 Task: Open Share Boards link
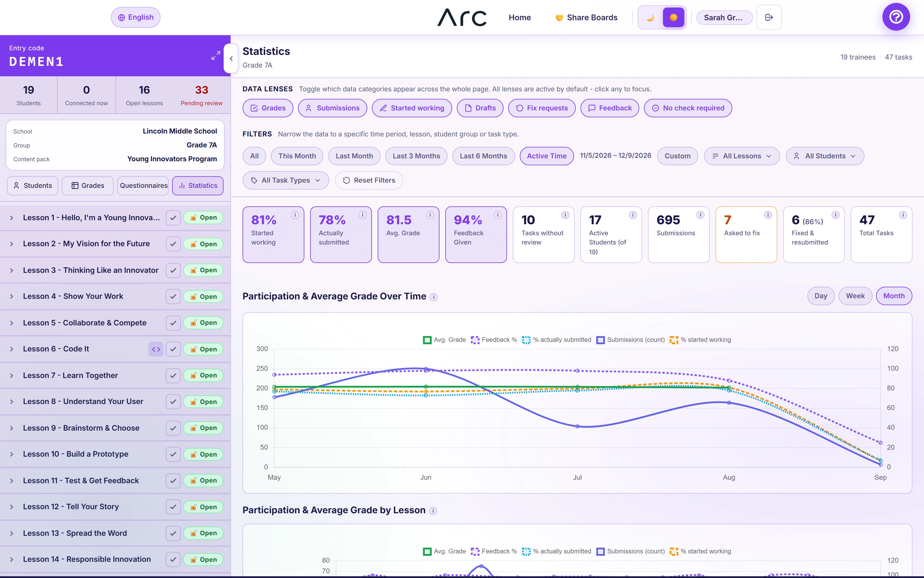tap(586, 17)
